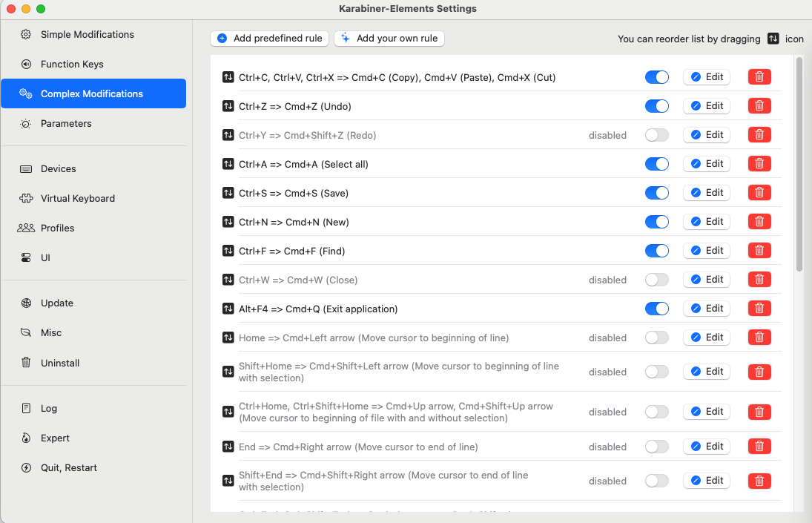Disable the Ctrl+C, Ctrl+V, Ctrl+X rule toggle
812x523 pixels.
656,77
